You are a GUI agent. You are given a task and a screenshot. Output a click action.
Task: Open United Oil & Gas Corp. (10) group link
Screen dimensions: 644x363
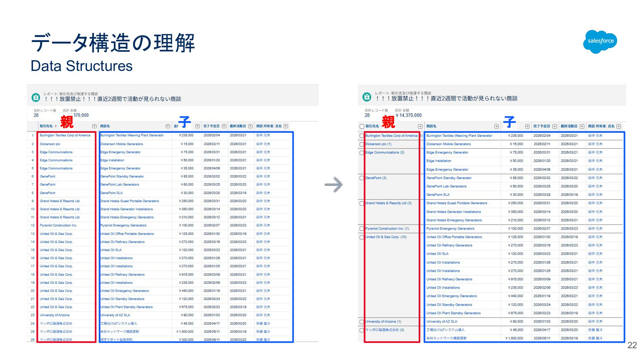click(386, 237)
